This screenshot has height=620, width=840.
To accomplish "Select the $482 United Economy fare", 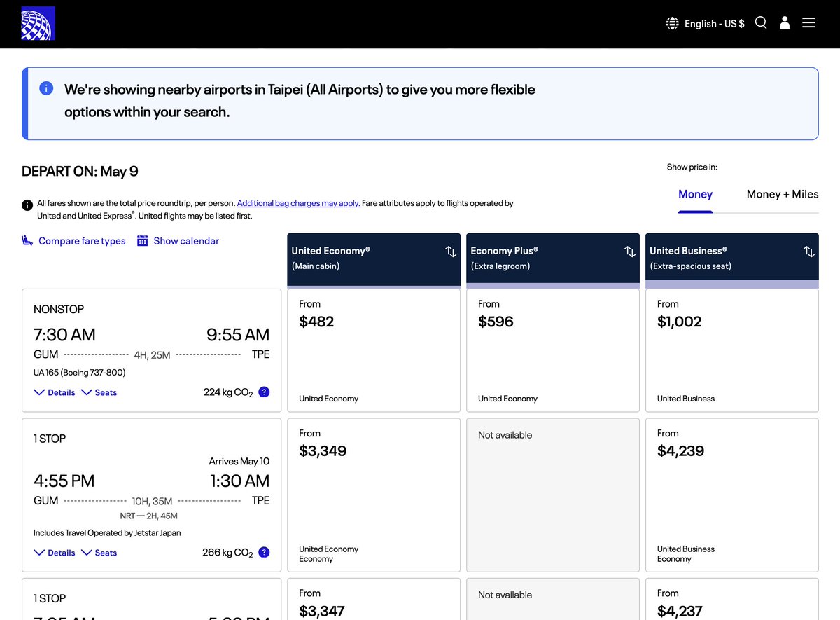I will pyautogui.click(x=374, y=350).
